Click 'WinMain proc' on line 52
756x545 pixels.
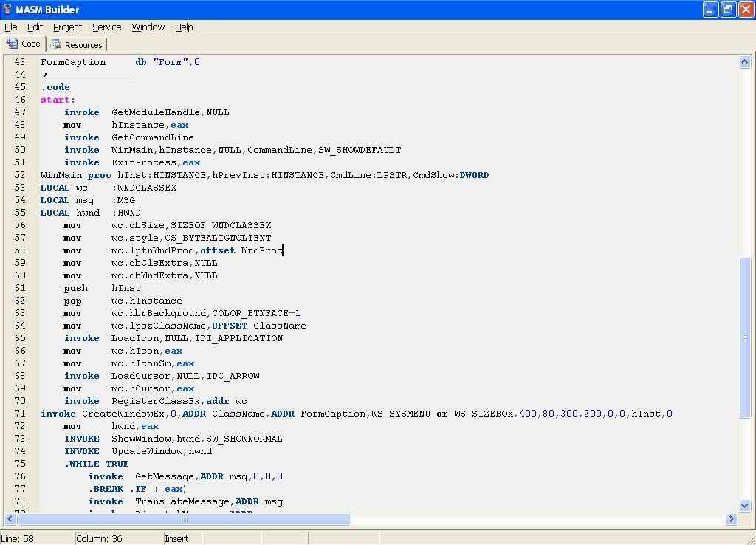(76, 175)
